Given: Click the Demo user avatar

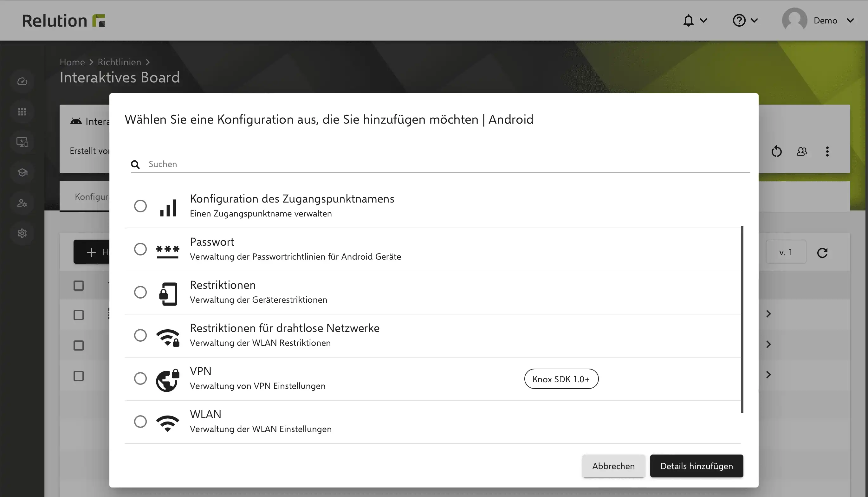Looking at the screenshot, I should pos(794,20).
